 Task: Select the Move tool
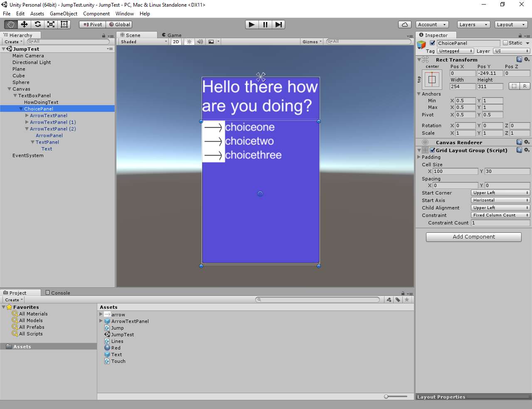pyautogui.click(x=24, y=24)
